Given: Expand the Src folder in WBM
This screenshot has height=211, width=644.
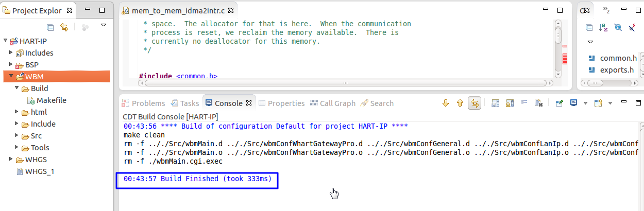Looking at the screenshot, I should coord(18,136).
